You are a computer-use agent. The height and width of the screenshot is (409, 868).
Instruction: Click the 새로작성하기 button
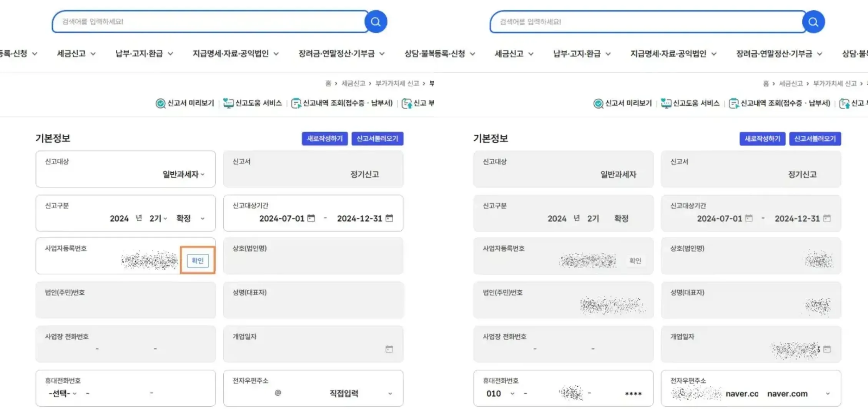pos(325,138)
